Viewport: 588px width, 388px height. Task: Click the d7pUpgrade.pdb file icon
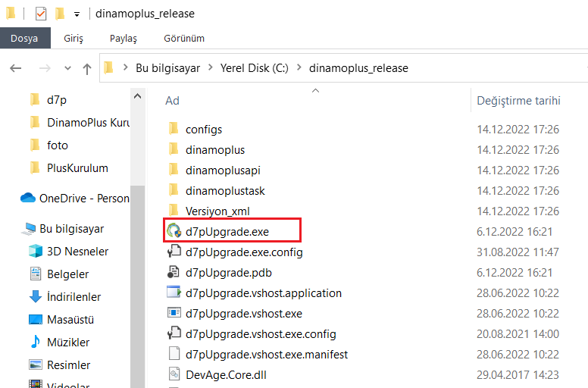[x=174, y=272]
